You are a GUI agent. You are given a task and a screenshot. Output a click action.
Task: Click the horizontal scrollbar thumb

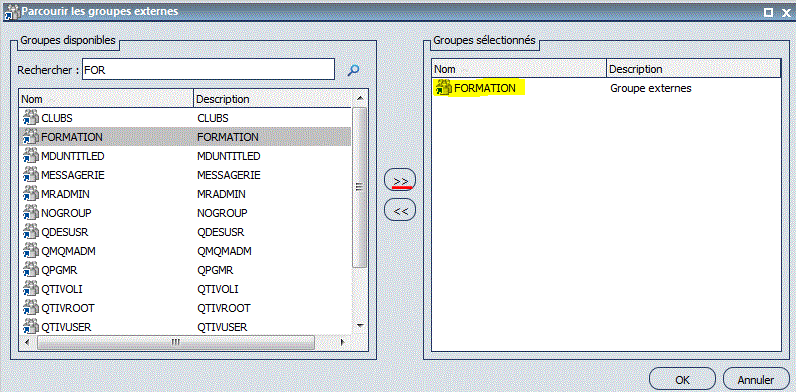(175, 341)
